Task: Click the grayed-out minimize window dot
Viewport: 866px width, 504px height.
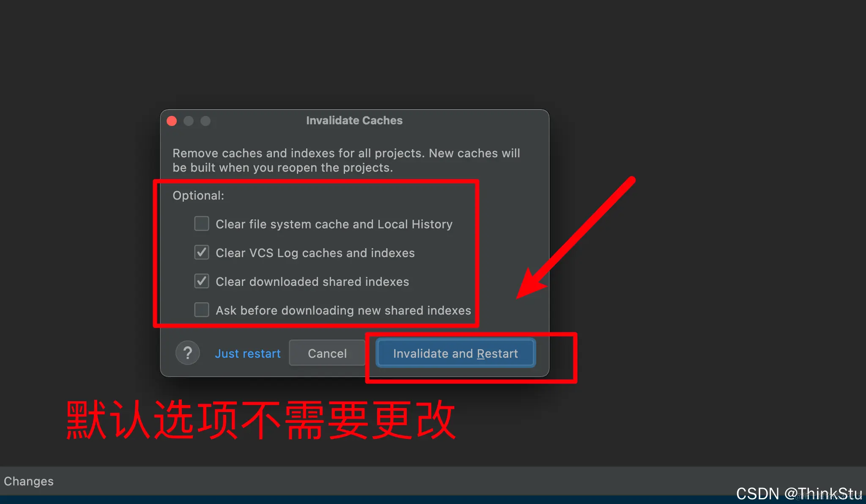Action: click(x=189, y=121)
